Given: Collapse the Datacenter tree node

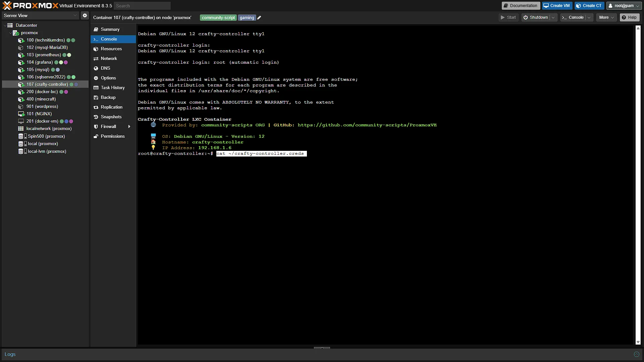Looking at the screenshot, I should pos(5,25).
